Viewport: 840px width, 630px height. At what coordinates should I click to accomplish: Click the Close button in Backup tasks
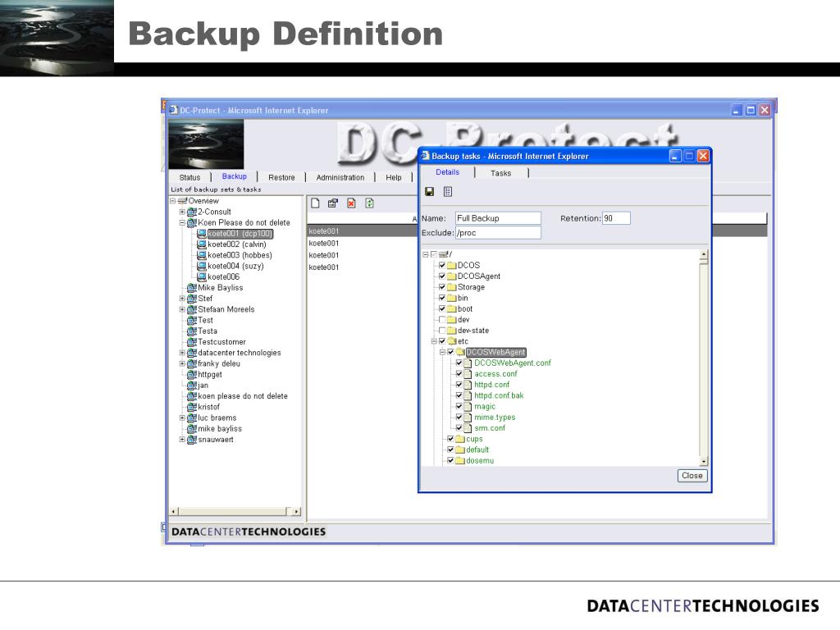(x=692, y=476)
